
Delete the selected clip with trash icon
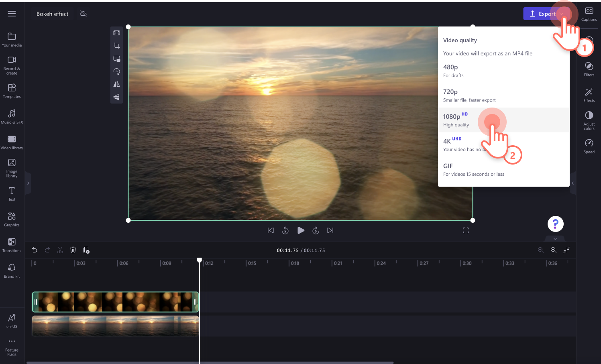tap(73, 250)
